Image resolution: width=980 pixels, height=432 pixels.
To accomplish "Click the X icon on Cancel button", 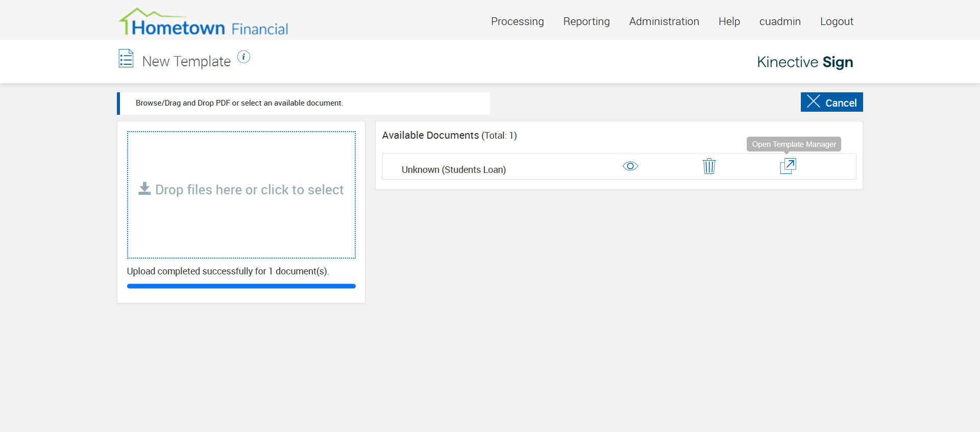I will pyautogui.click(x=814, y=101).
